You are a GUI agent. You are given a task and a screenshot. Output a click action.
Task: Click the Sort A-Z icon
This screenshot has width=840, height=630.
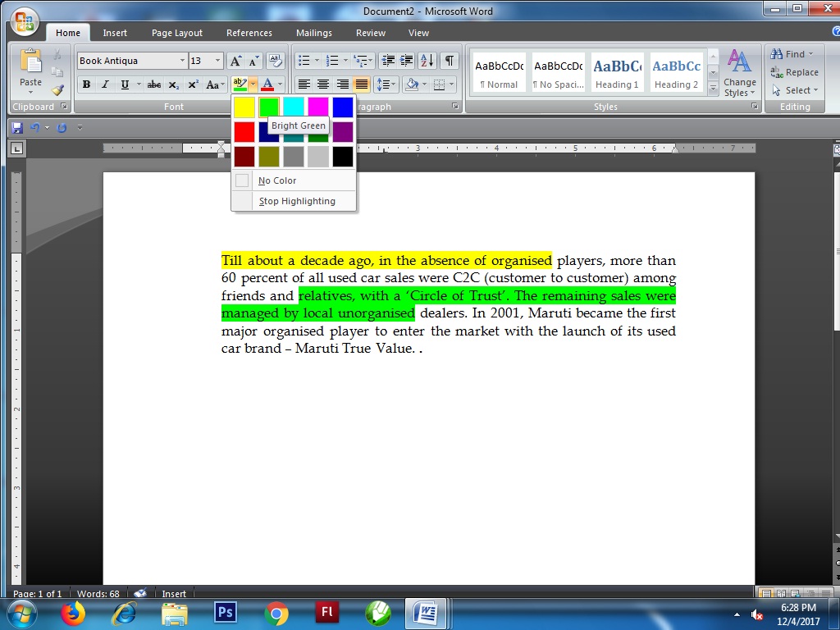pyautogui.click(x=427, y=61)
